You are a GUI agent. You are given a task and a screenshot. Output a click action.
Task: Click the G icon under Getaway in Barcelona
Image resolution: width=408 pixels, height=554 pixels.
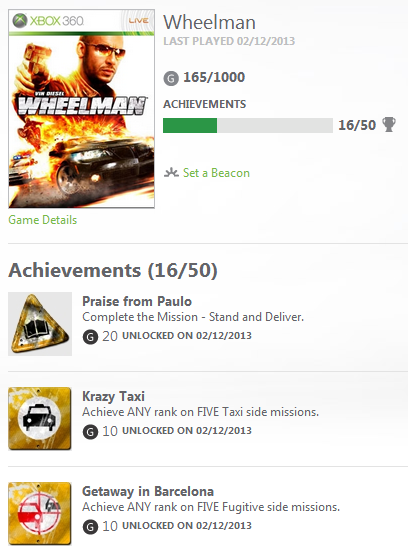tap(90, 527)
